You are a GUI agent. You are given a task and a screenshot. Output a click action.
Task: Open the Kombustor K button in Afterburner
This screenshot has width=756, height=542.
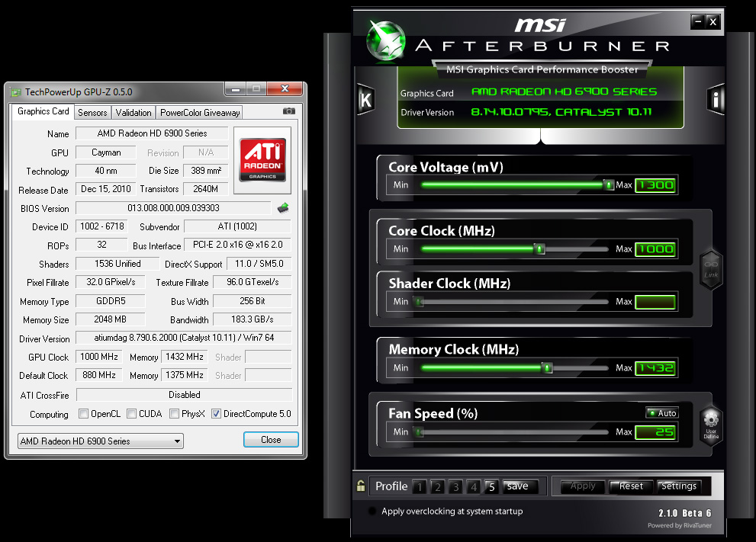[366, 100]
